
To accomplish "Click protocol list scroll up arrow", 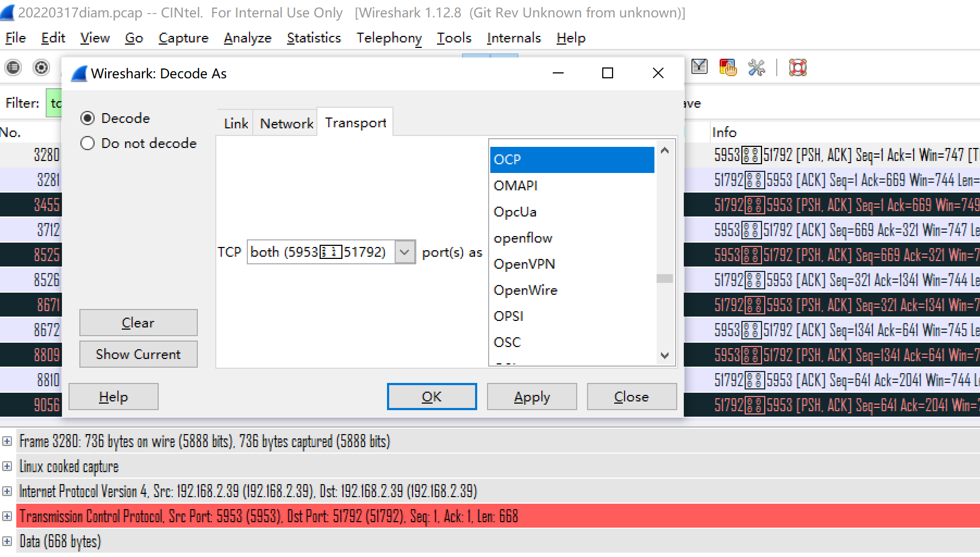I will coord(665,150).
